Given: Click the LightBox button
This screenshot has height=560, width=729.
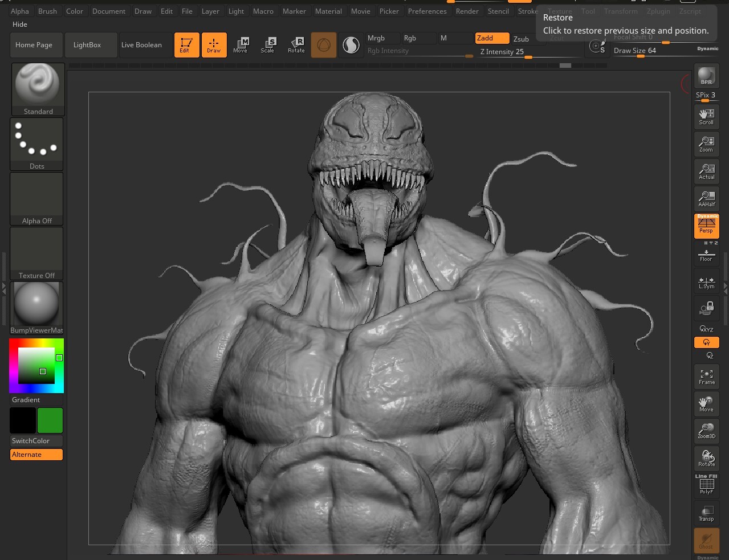Looking at the screenshot, I should 87,45.
